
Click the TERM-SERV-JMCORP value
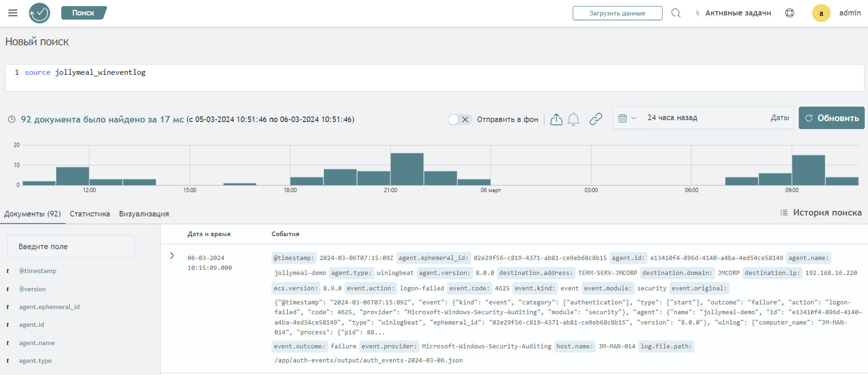607,273
